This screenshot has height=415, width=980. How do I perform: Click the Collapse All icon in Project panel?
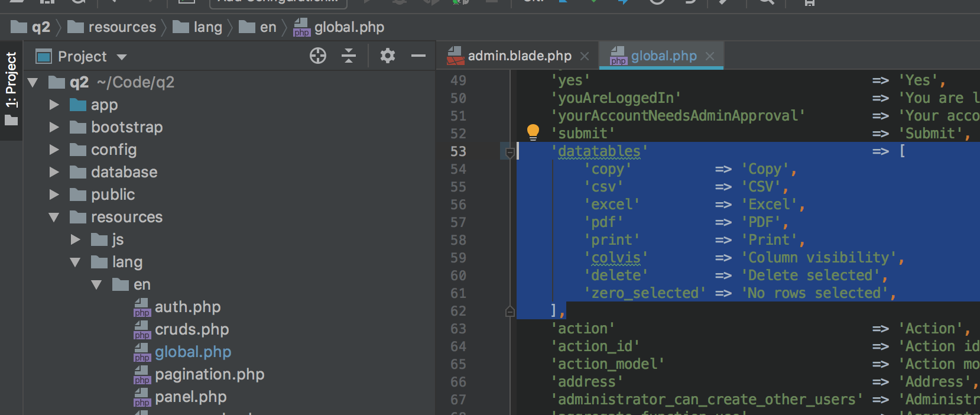pyautogui.click(x=349, y=56)
